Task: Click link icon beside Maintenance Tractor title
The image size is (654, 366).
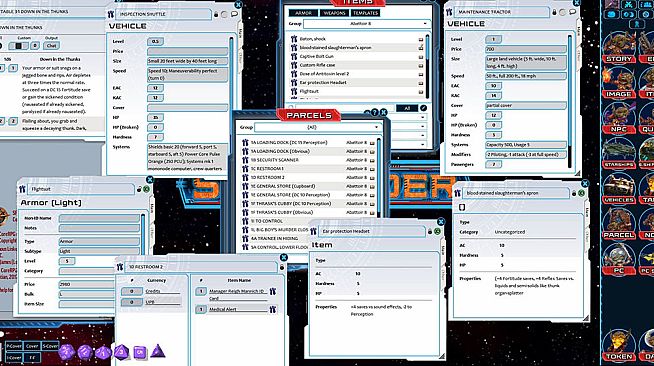Action: pos(449,12)
